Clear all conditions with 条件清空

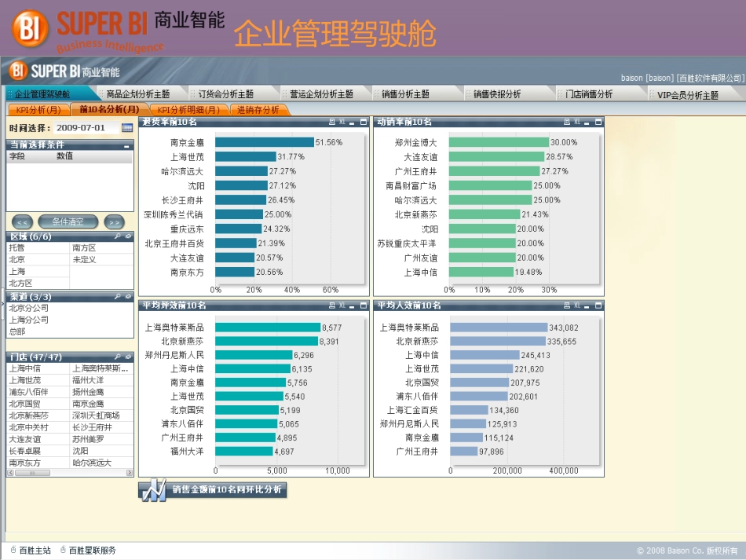click(x=68, y=221)
